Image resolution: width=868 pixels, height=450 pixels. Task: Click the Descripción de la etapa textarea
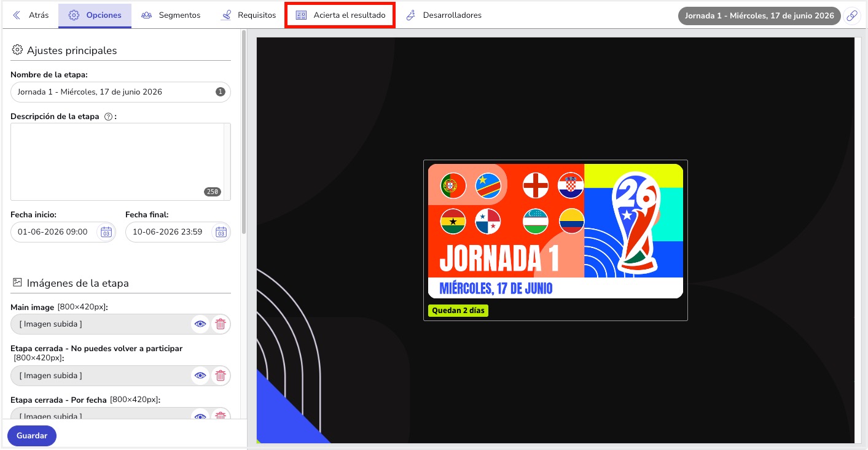point(120,161)
